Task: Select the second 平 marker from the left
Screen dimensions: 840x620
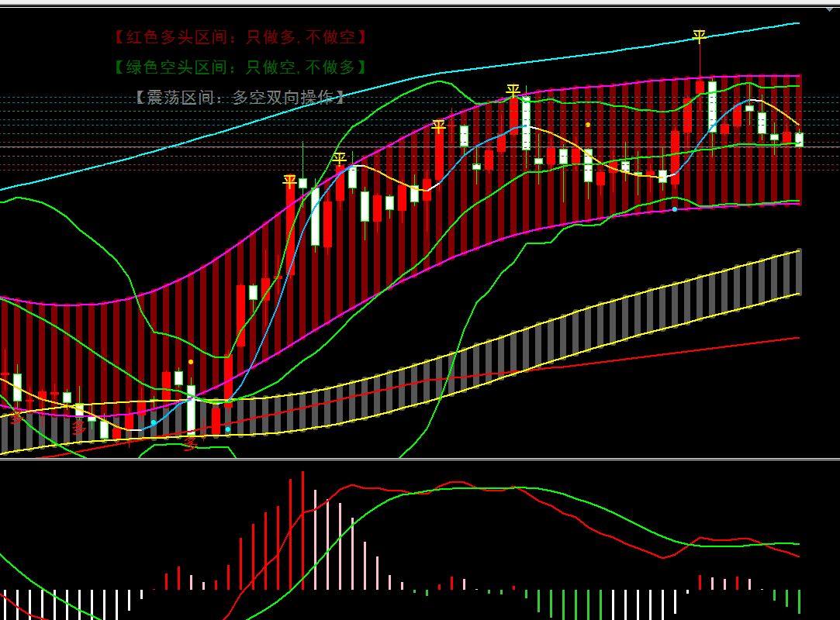Action: [x=339, y=159]
